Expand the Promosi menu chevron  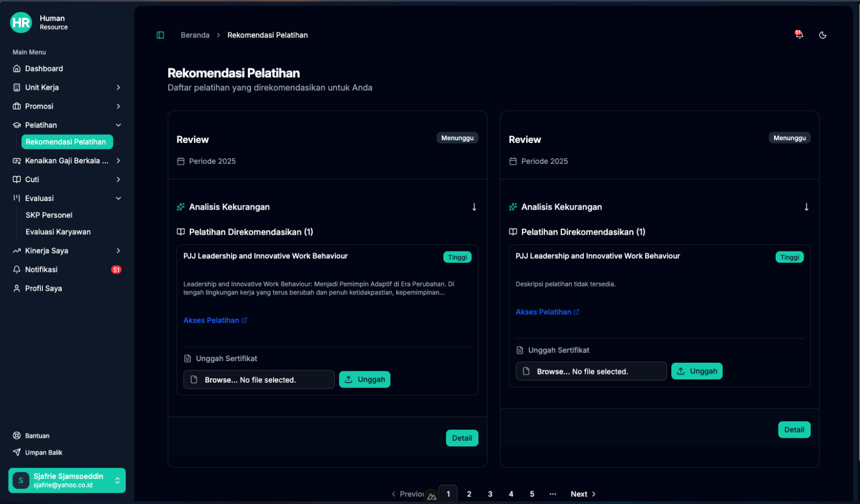tap(118, 106)
